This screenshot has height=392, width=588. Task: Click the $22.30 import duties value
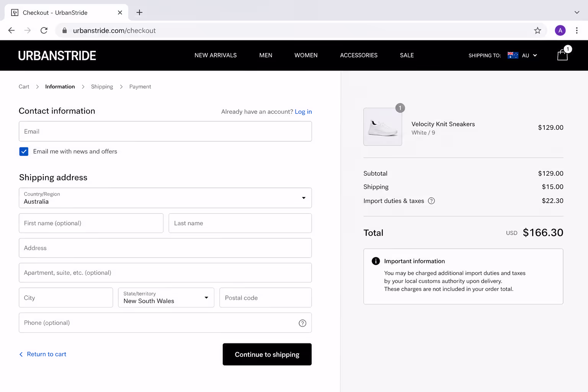(552, 201)
